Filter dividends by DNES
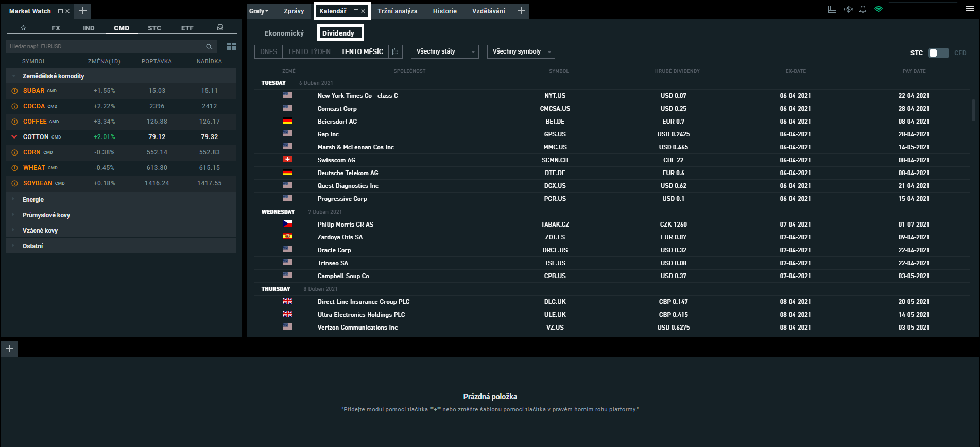The width and height of the screenshot is (980, 447). (269, 51)
